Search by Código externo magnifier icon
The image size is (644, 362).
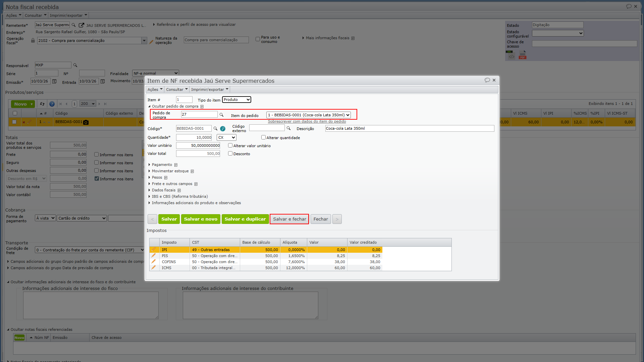[288, 128]
